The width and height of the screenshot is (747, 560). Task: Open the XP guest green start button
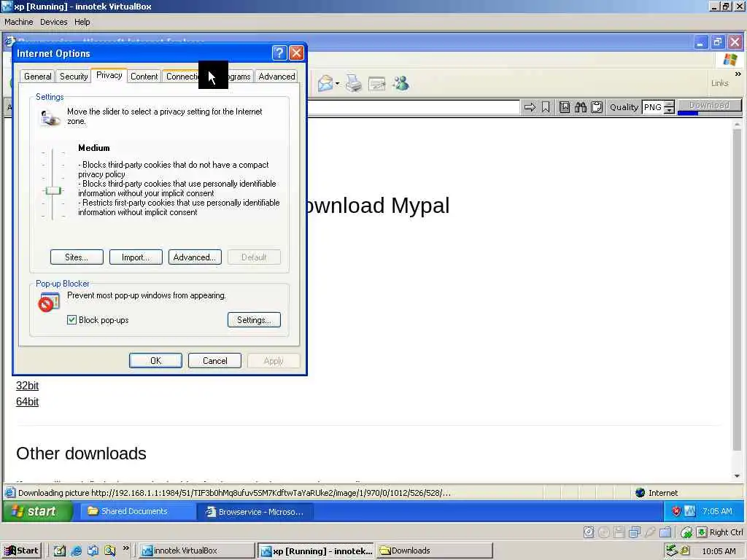pyautogui.click(x=37, y=511)
